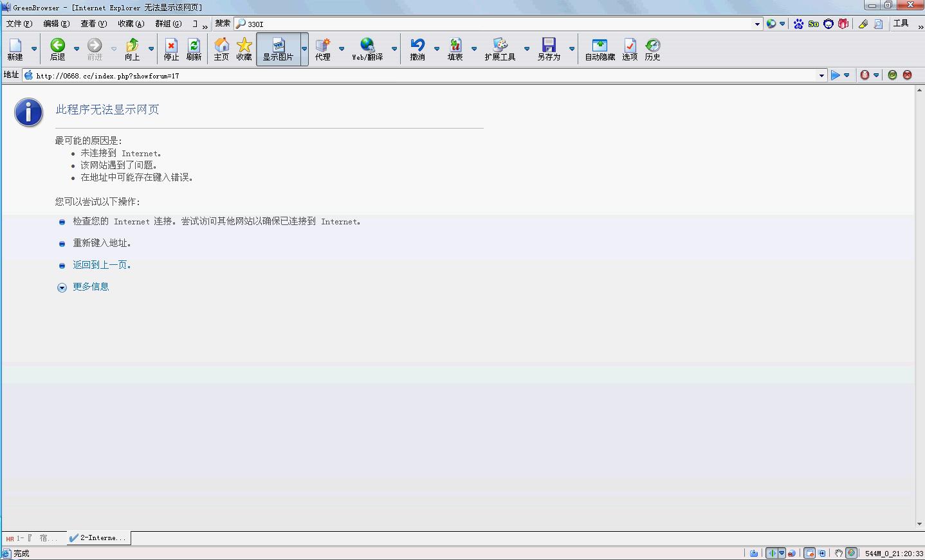Click the Return to previous page (返回到上一页) link
This screenshot has height=560, width=925.
102,265
